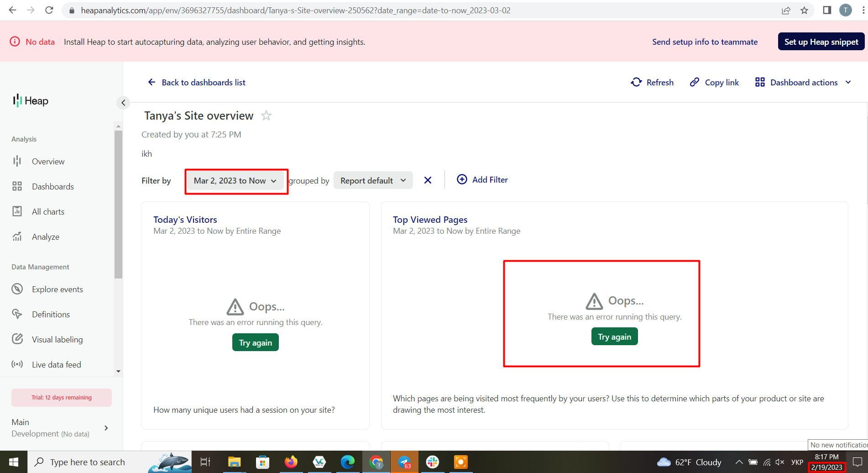Open Overview in Analysis sidebar
This screenshot has width=868, height=473.
(x=48, y=162)
